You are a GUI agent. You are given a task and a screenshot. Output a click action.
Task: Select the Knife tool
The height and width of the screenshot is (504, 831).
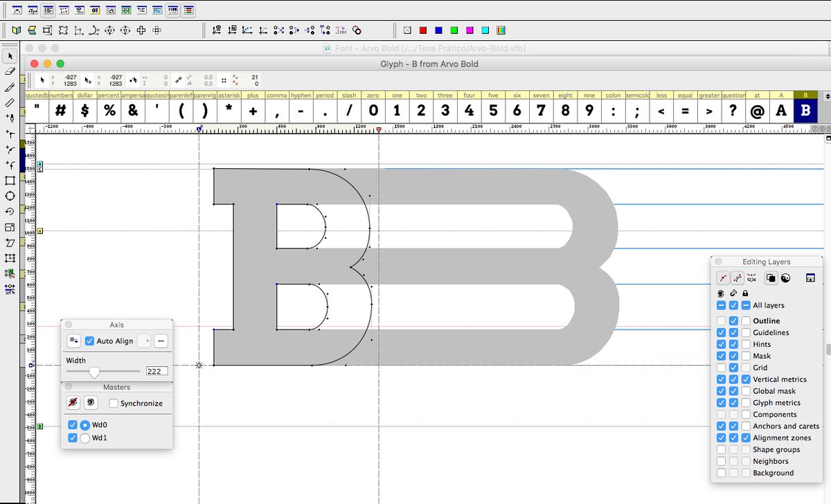point(9,86)
